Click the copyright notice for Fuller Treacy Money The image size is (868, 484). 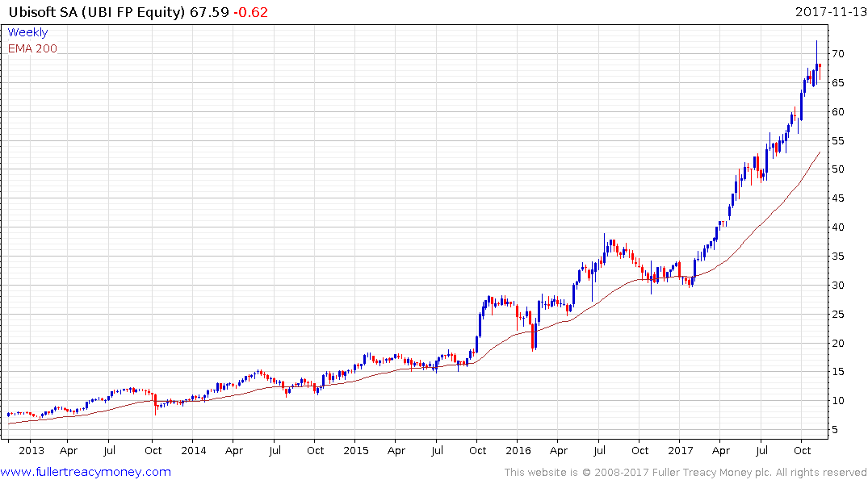686,473
